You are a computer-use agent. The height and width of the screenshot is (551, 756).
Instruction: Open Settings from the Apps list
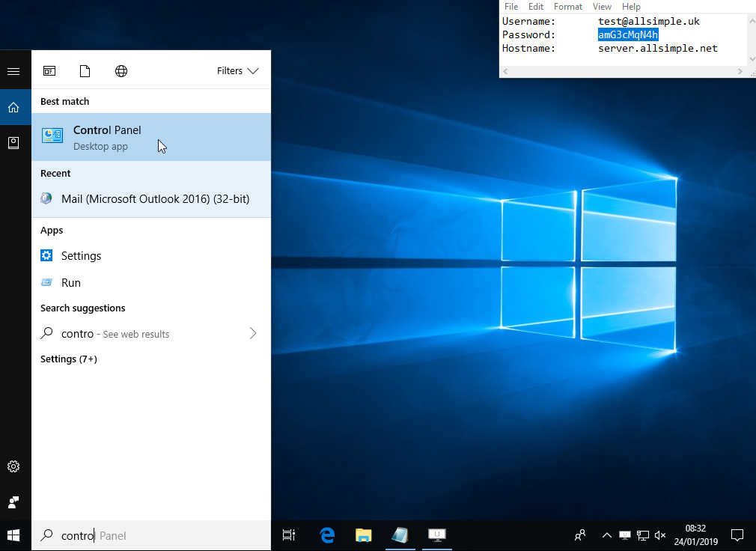click(x=81, y=256)
